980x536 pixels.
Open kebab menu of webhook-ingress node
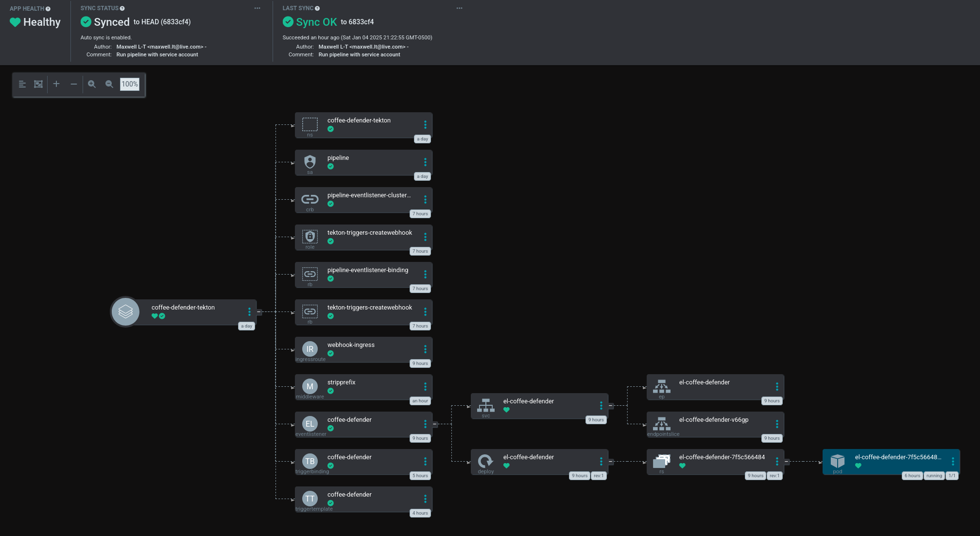pyautogui.click(x=425, y=349)
